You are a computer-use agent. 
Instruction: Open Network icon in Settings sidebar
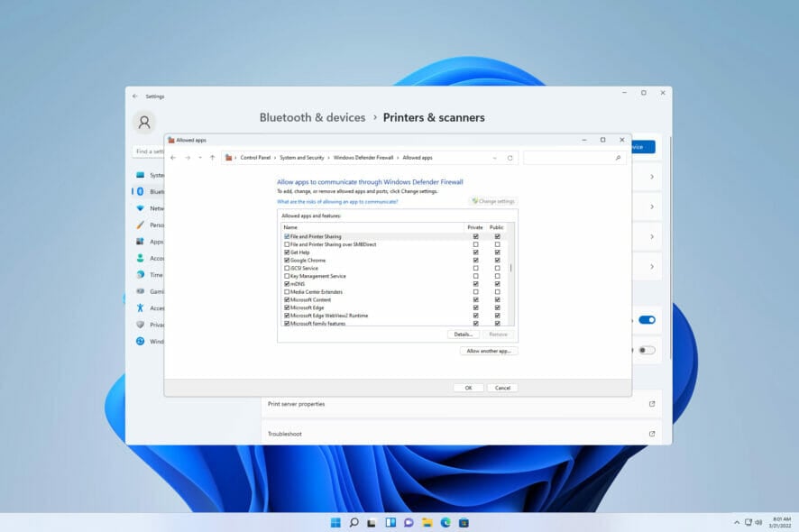(x=140, y=208)
